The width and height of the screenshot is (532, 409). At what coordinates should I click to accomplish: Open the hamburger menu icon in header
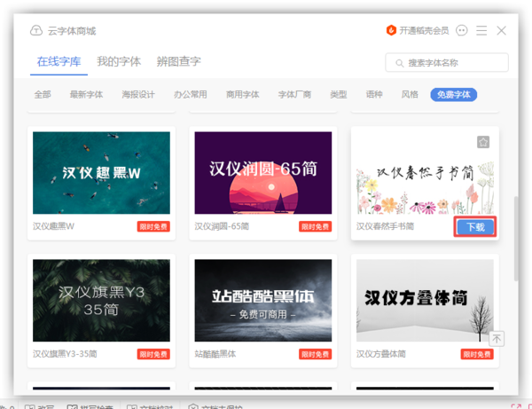(481, 30)
